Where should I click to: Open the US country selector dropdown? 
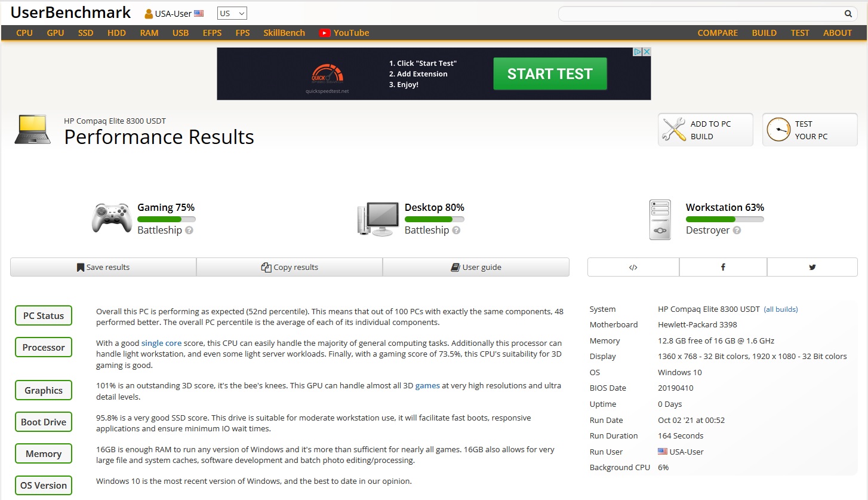232,13
